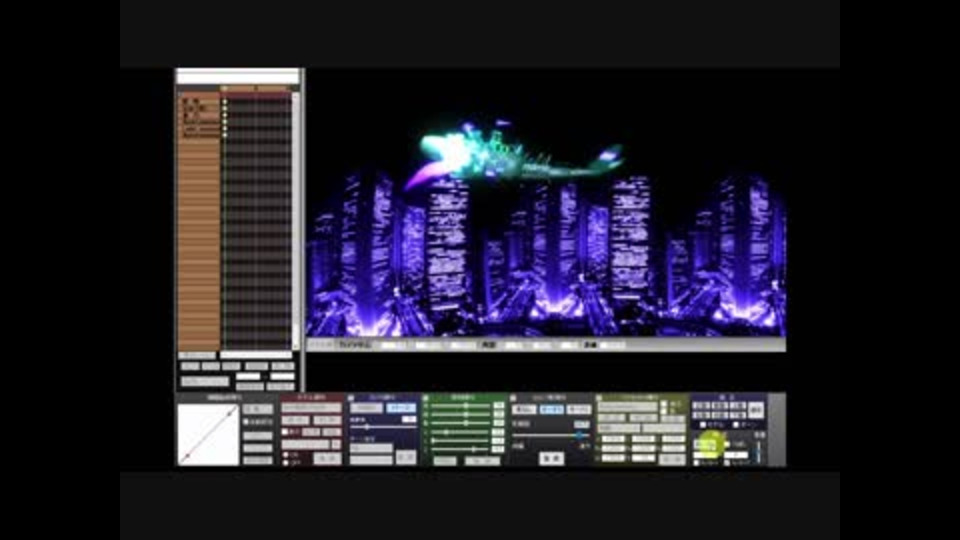Click the timeline's vertical scrollbar

296,220
